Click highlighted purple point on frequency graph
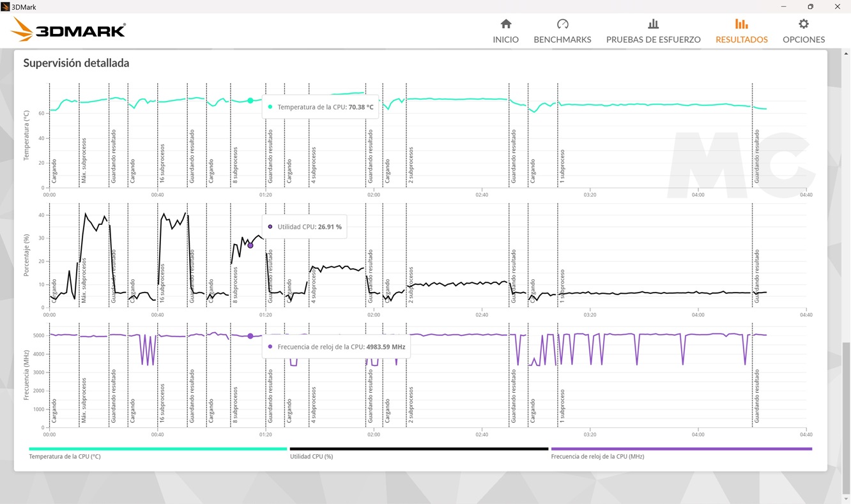 tap(250, 336)
